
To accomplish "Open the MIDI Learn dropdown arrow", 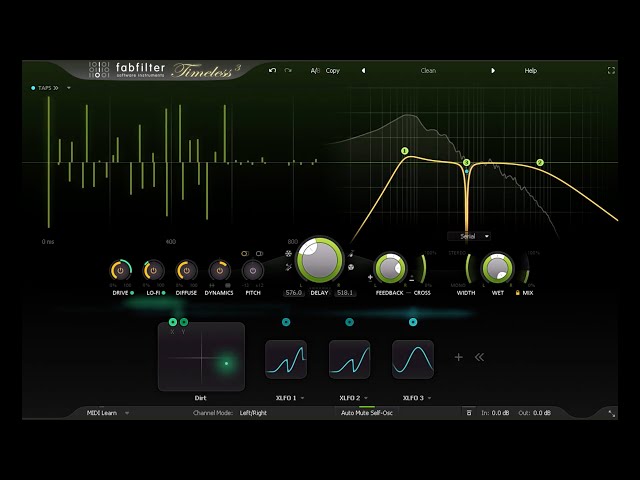I will click(127, 413).
